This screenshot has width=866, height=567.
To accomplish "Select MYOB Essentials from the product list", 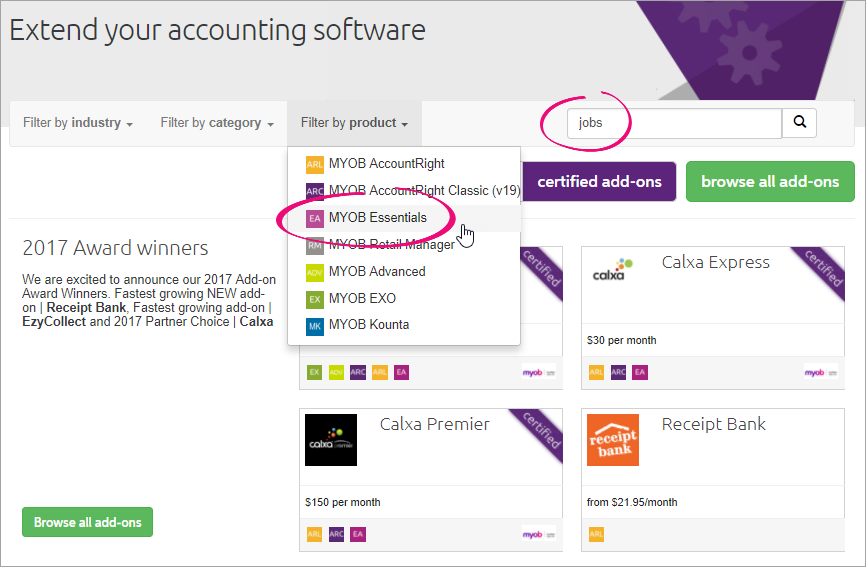I will click(377, 218).
